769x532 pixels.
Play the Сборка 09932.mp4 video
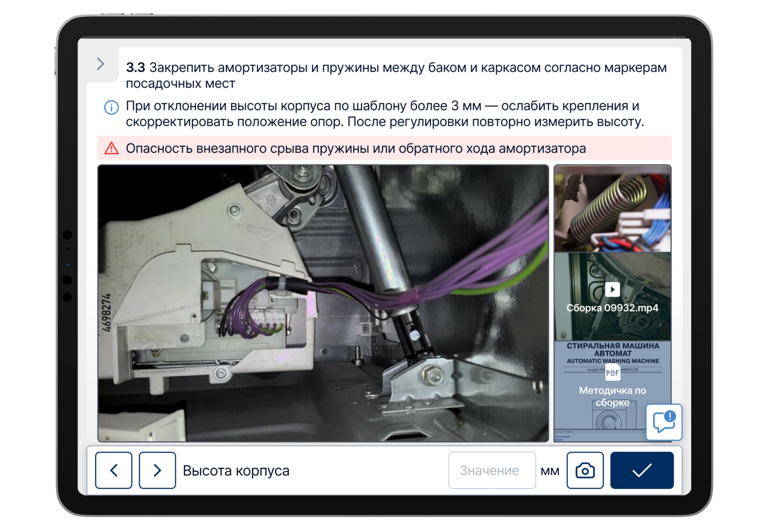[x=612, y=296]
